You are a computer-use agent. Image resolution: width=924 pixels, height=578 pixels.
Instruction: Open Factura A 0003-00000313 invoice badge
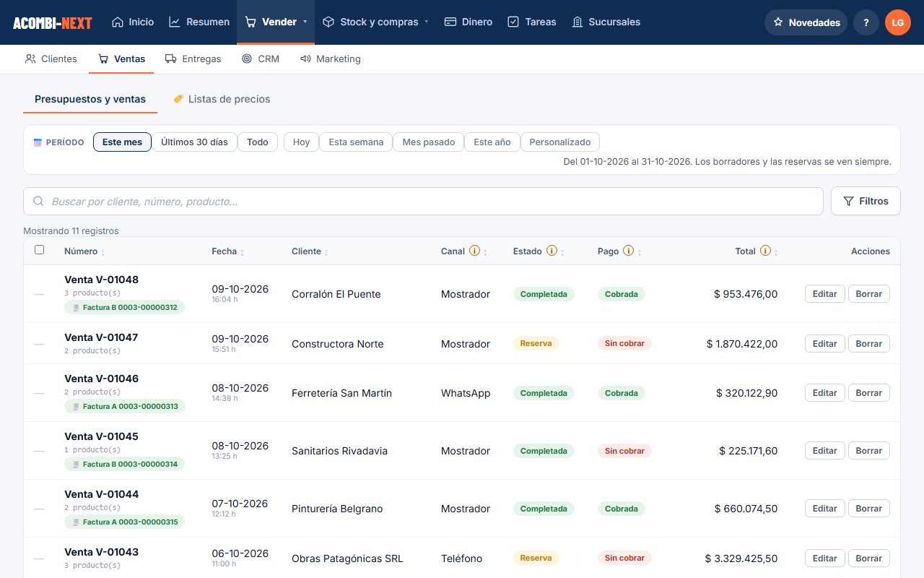pos(125,406)
